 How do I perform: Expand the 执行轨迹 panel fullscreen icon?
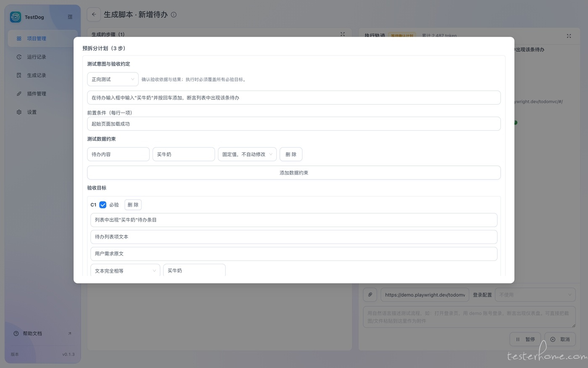(x=569, y=36)
